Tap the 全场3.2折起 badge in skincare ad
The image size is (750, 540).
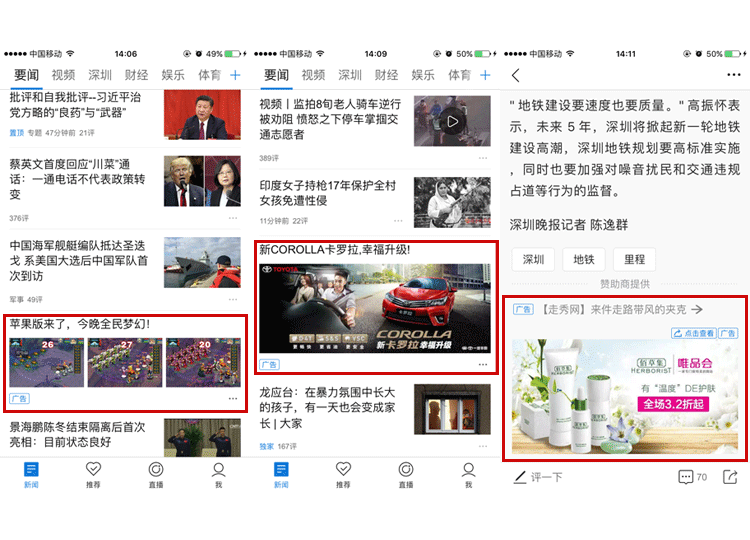673,404
